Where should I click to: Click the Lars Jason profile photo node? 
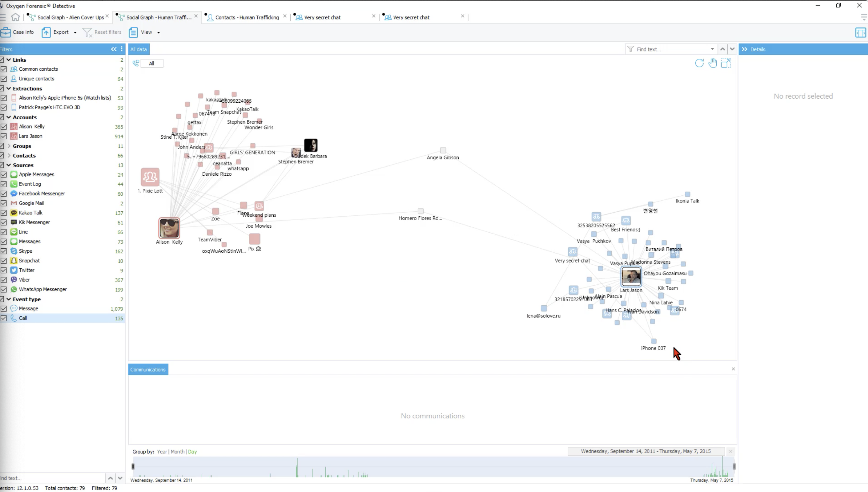(x=631, y=277)
